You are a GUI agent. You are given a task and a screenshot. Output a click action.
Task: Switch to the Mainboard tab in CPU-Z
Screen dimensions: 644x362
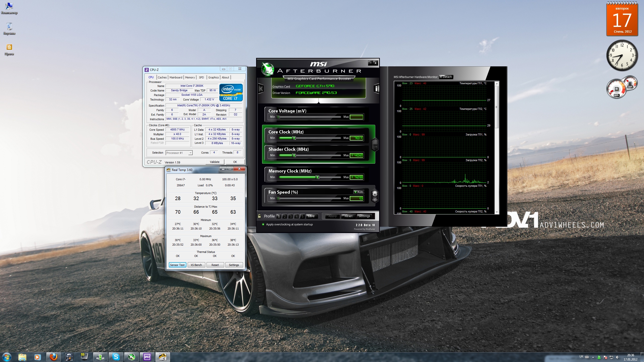[x=176, y=77]
